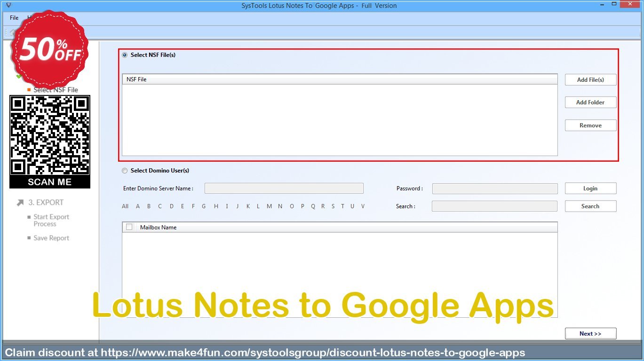The height and width of the screenshot is (361, 644).
Task: Click the Add Folder button
Action: coord(590,102)
